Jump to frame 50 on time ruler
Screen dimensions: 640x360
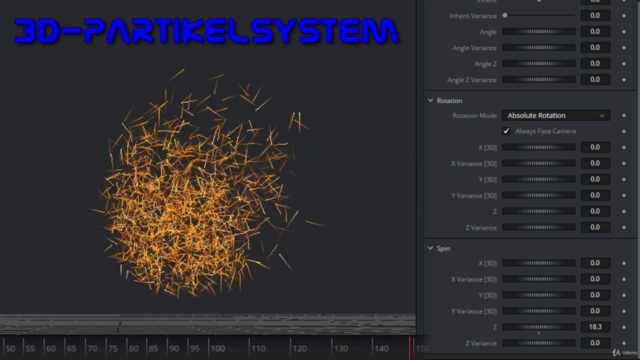tap(11, 349)
